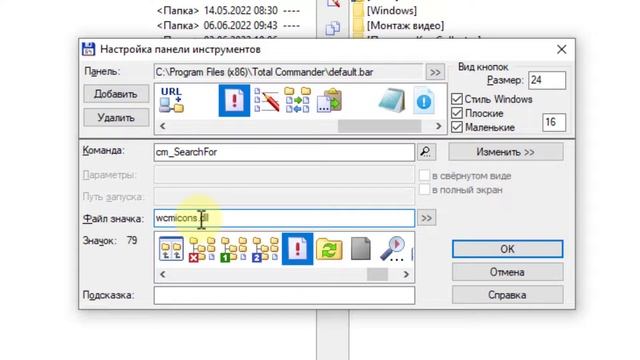Toggle the в свёрнутом виде checkbox
The height and width of the screenshot is (360, 640).
[x=424, y=176]
